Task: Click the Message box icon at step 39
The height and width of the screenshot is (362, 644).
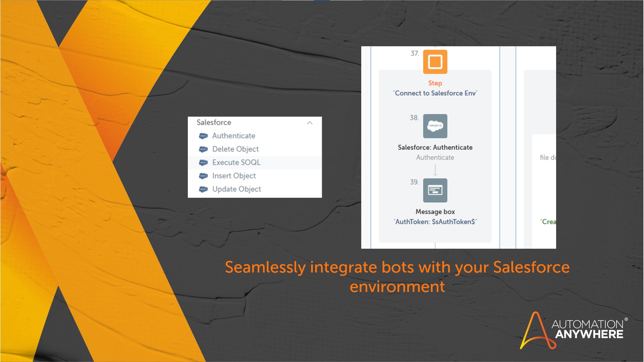Action: 435,190
